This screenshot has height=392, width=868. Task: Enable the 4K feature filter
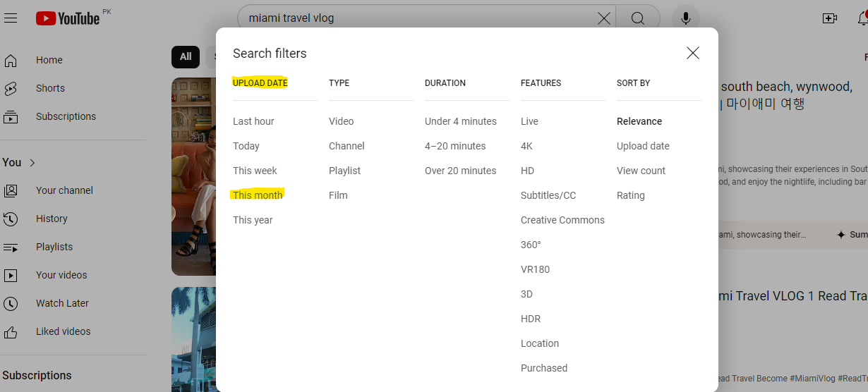pyautogui.click(x=526, y=146)
